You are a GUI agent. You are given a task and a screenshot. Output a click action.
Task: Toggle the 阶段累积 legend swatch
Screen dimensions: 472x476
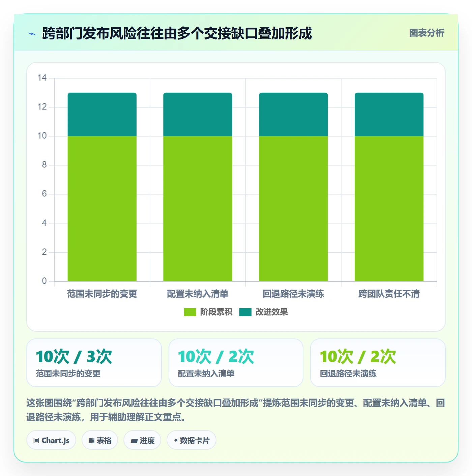[190, 312]
